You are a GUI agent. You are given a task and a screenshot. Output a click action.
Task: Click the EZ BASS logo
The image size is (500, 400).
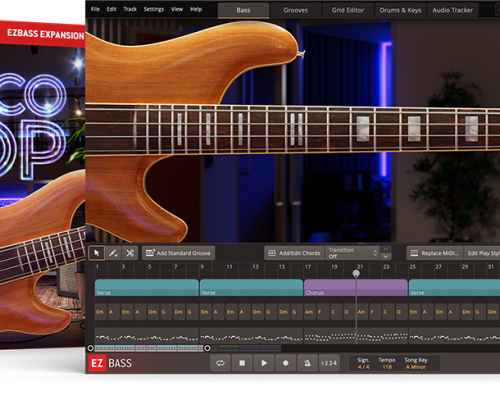[110, 363]
